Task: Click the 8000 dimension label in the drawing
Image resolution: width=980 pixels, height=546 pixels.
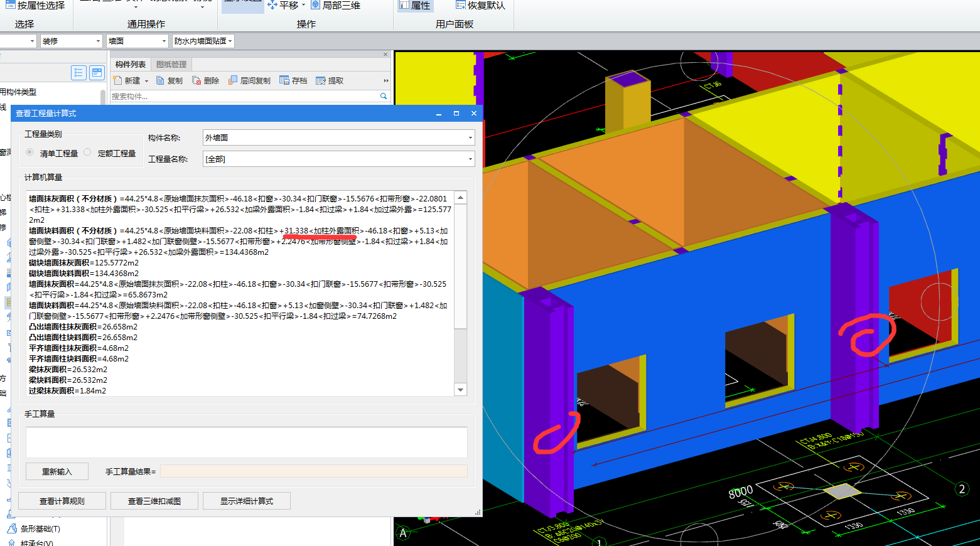Action: [x=741, y=492]
